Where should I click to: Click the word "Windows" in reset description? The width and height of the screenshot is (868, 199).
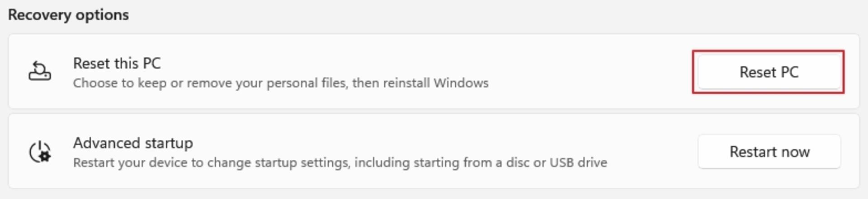pyautogui.click(x=461, y=83)
